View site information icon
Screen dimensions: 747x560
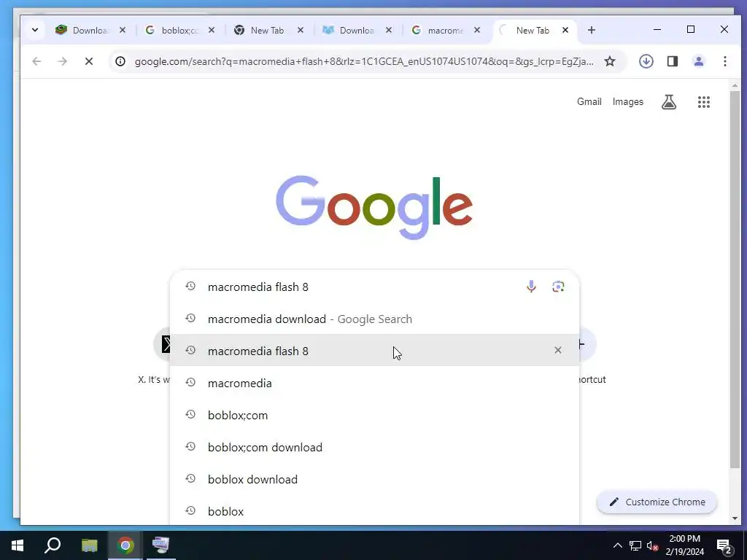pos(120,61)
